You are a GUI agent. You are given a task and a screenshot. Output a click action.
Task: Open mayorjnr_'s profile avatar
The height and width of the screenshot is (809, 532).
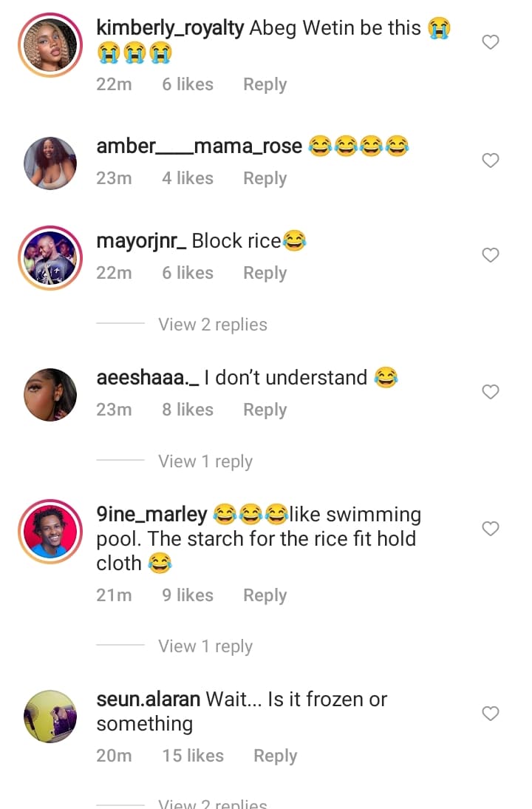click(50, 257)
